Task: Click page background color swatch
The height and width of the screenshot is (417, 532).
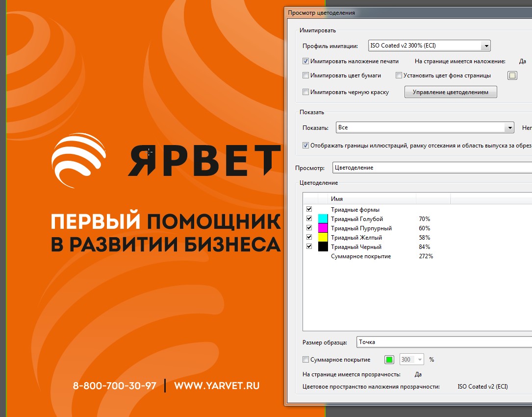Action: click(x=512, y=75)
